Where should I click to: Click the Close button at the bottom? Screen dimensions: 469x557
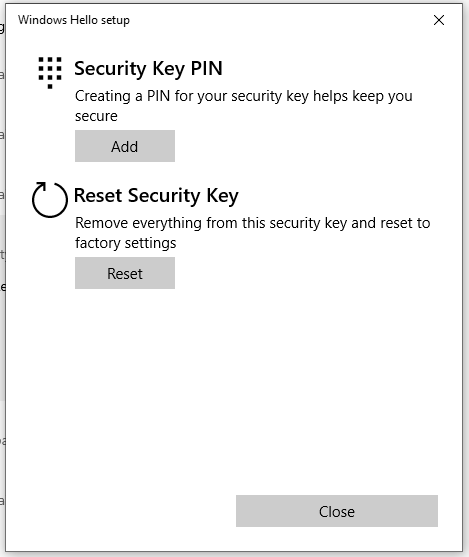337,511
